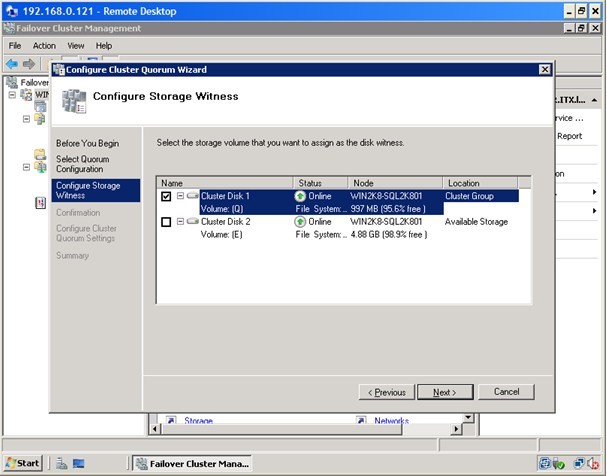
Task: Click the gray Forward arrow in the toolbar
Action: pyautogui.click(x=29, y=63)
